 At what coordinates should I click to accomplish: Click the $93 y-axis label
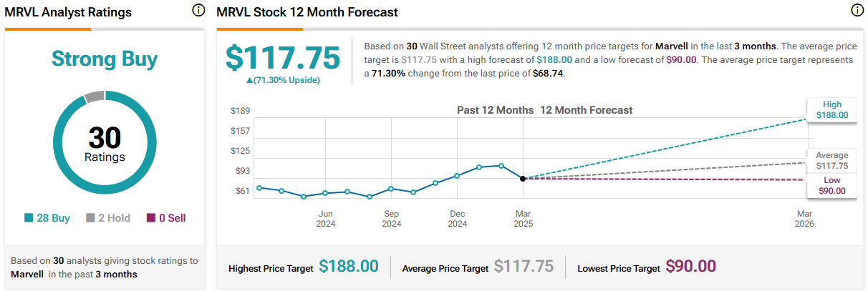(x=242, y=171)
